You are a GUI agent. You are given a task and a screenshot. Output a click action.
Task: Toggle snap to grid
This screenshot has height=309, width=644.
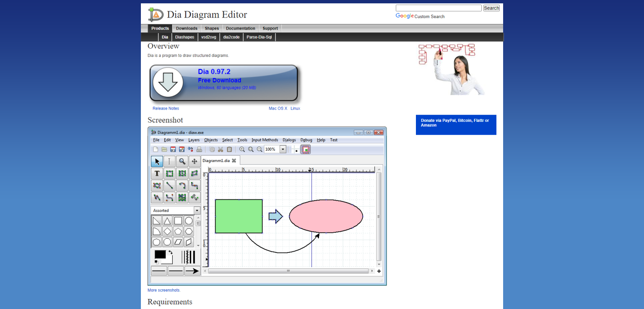click(x=295, y=149)
